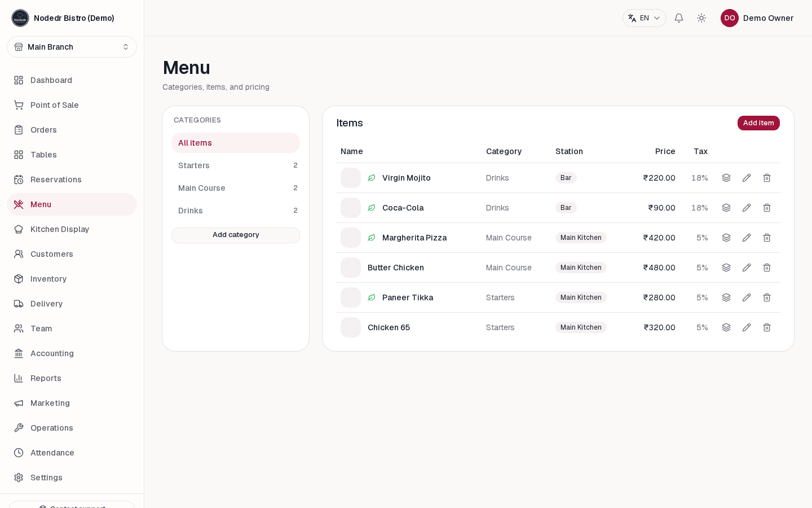The image size is (812, 508).
Task: Filter by Main Course category
Action: click(236, 188)
